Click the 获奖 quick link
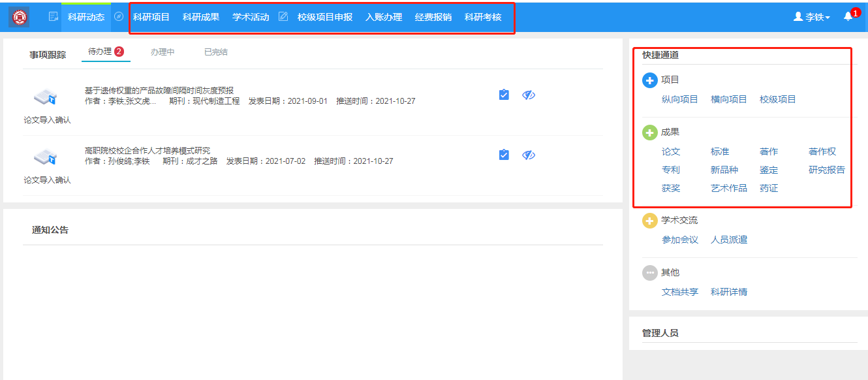The height and width of the screenshot is (380, 868). [671, 188]
